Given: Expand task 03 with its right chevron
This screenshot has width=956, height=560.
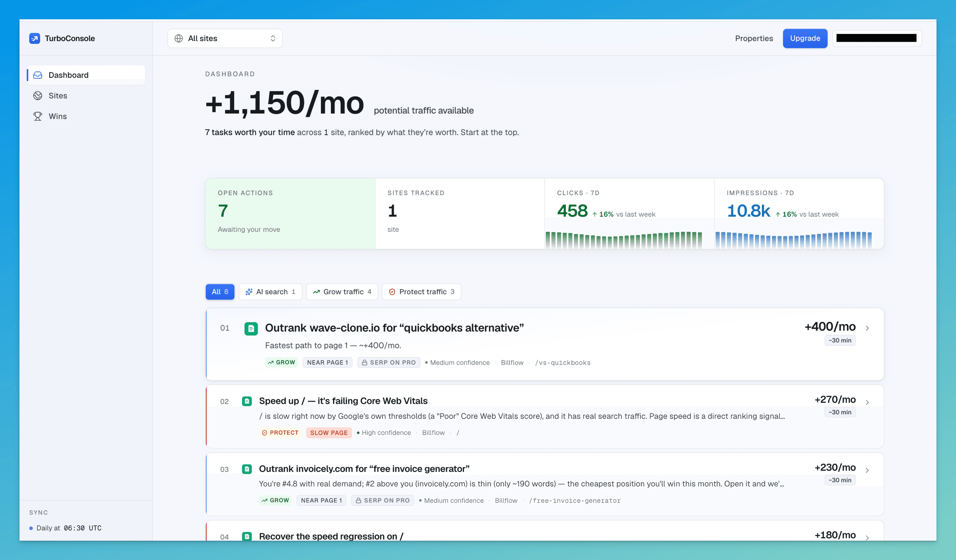Looking at the screenshot, I should (x=867, y=470).
